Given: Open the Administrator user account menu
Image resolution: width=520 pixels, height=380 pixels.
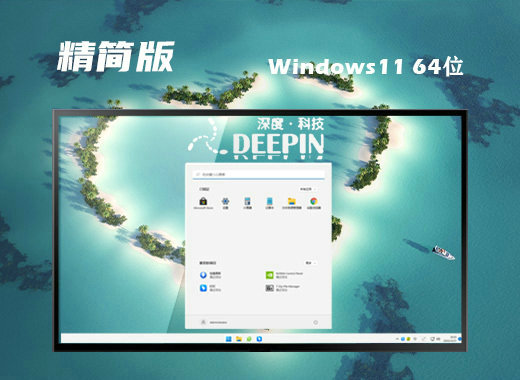Looking at the screenshot, I should click(x=214, y=322).
